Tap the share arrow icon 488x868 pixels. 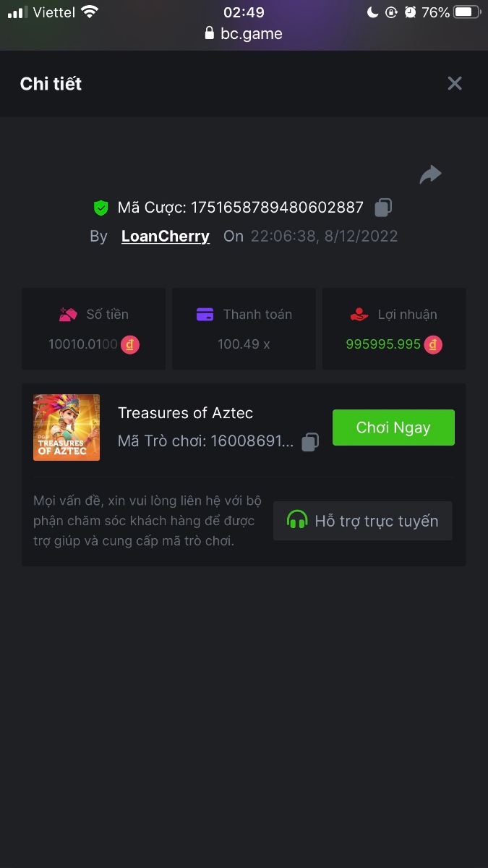(430, 174)
